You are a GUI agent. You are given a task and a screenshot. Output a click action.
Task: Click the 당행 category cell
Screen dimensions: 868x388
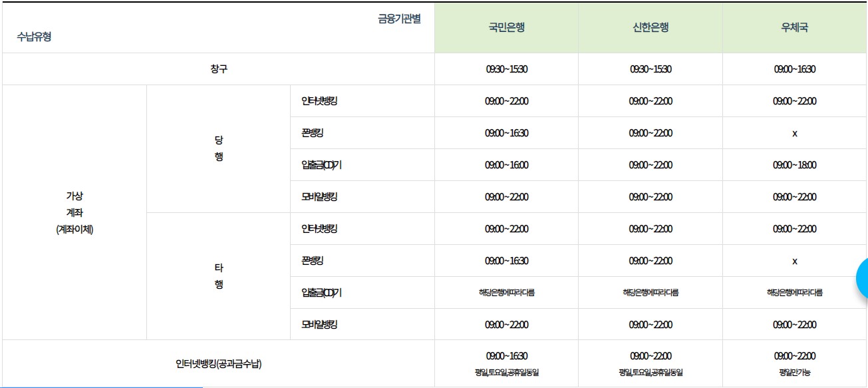click(218, 149)
